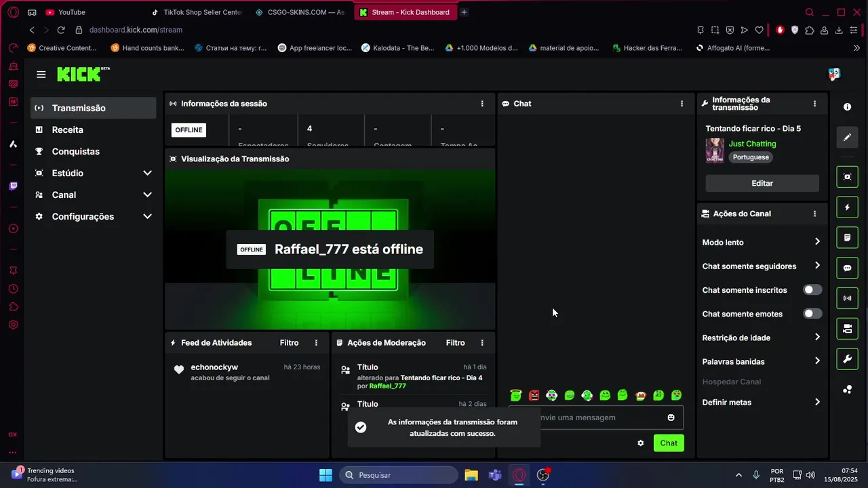Open Chat somente seguidores options
The width and height of the screenshot is (868, 488).
(762, 266)
